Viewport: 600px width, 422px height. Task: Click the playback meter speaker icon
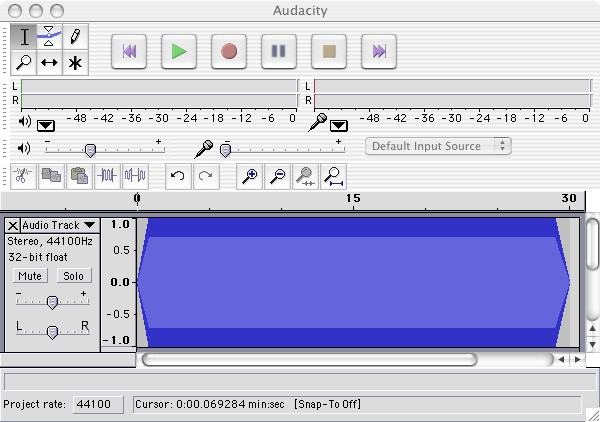[x=25, y=121]
